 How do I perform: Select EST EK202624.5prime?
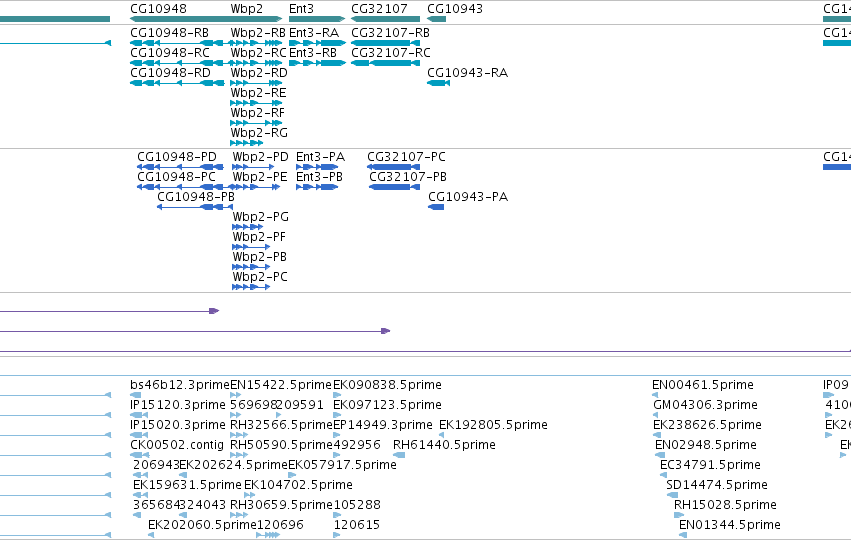[233, 465]
